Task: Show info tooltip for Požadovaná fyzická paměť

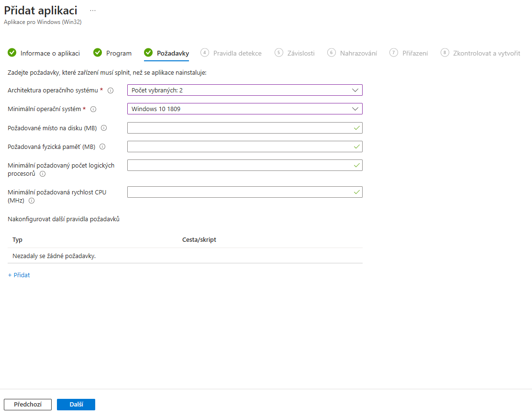Action: tap(102, 147)
